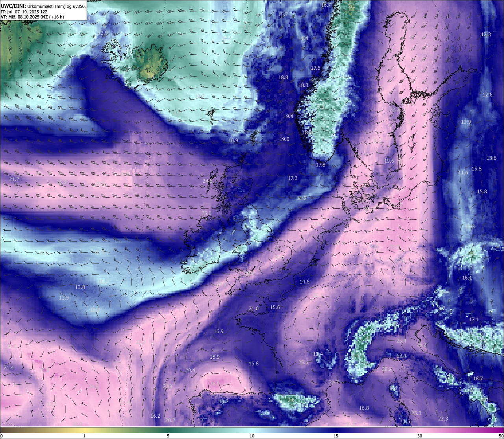Click the colorbar tick label 5
Image resolution: width=504 pixels, height=439 pixels.
pyautogui.click(x=168, y=436)
